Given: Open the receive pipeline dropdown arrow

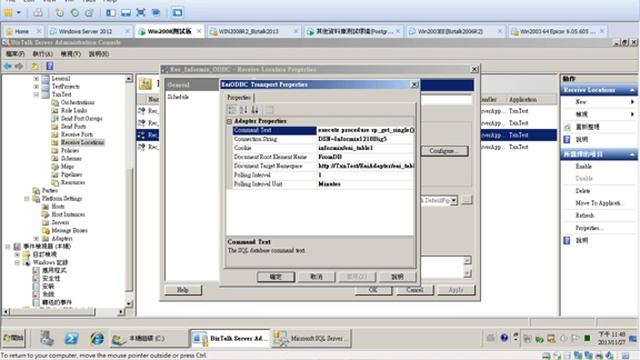Looking at the screenshot, I should point(453,200).
